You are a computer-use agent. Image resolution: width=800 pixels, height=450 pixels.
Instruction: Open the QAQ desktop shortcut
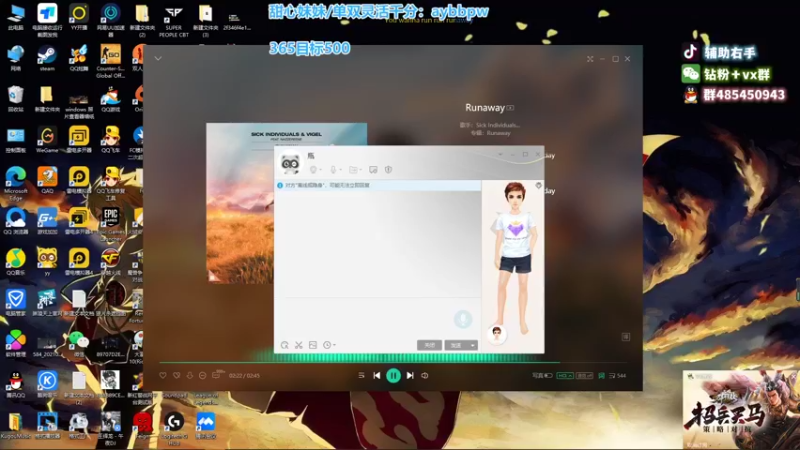tap(47, 180)
